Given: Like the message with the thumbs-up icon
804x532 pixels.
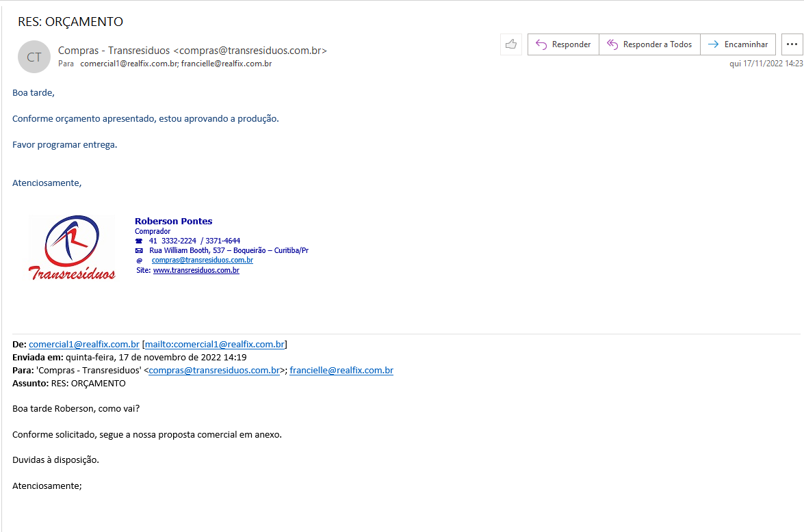Looking at the screenshot, I should (x=511, y=44).
